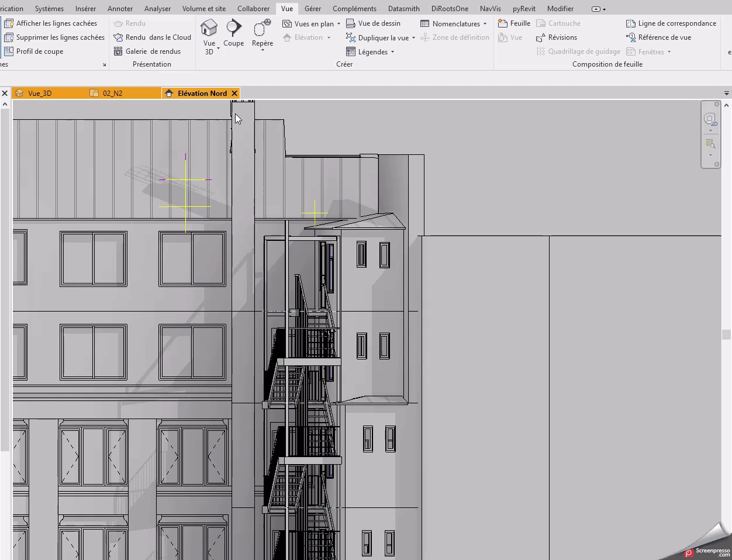
Task: Open the Annoter ribbon tab
Action: 120,9
